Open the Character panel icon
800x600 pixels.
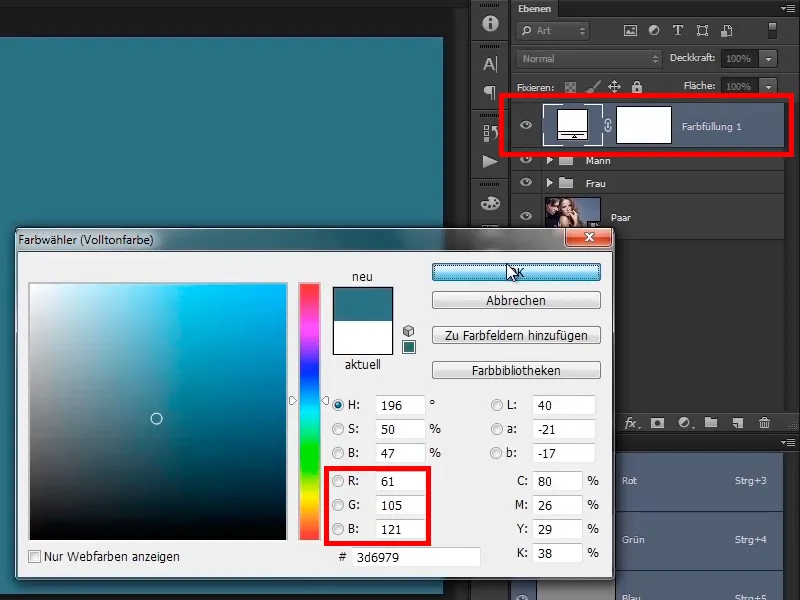point(490,64)
